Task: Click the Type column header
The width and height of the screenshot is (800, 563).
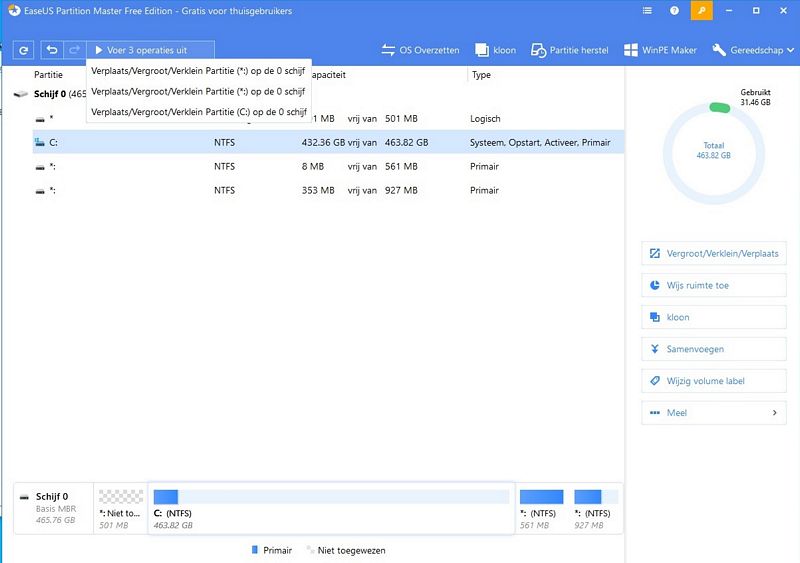Action: click(481, 75)
